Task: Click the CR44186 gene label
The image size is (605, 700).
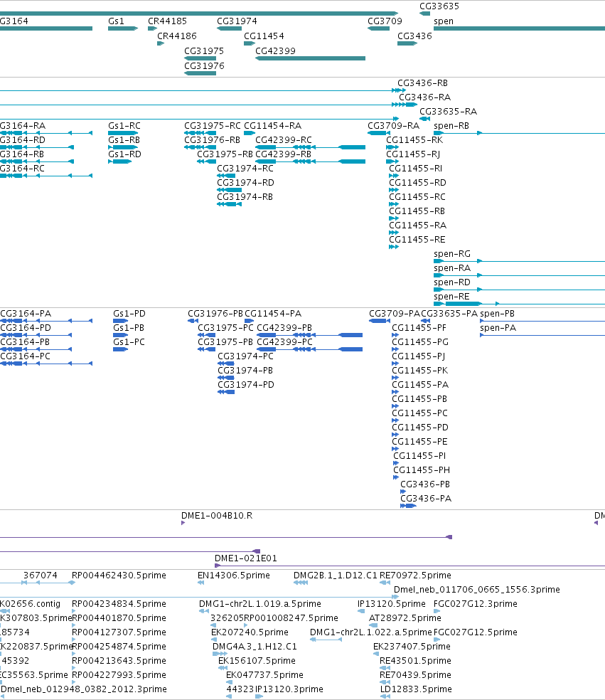Action: point(177,36)
